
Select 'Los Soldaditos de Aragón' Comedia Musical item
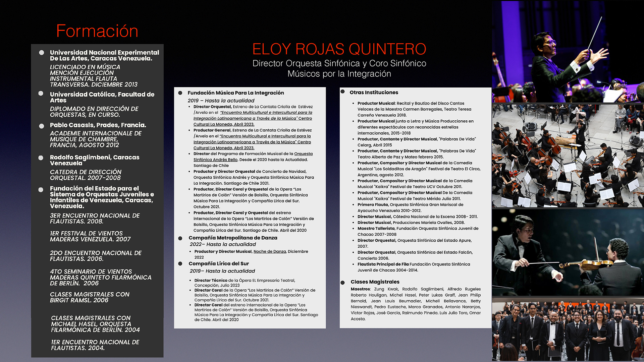click(419, 169)
